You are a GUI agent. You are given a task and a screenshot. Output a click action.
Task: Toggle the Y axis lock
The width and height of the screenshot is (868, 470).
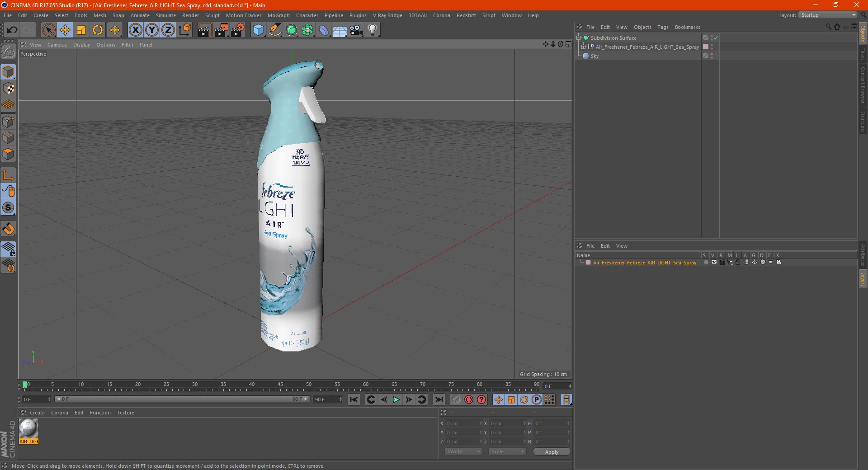pyautogui.click(x=151, y=30)
